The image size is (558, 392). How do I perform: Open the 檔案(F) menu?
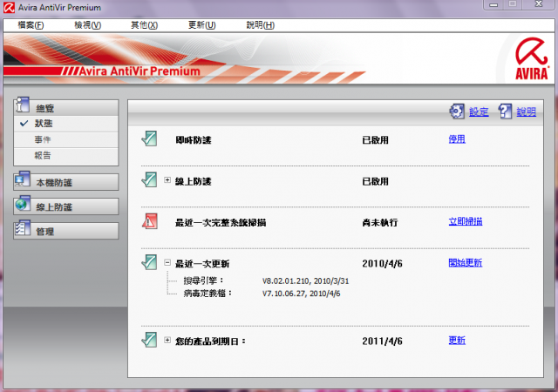click(x=31, y=25)
